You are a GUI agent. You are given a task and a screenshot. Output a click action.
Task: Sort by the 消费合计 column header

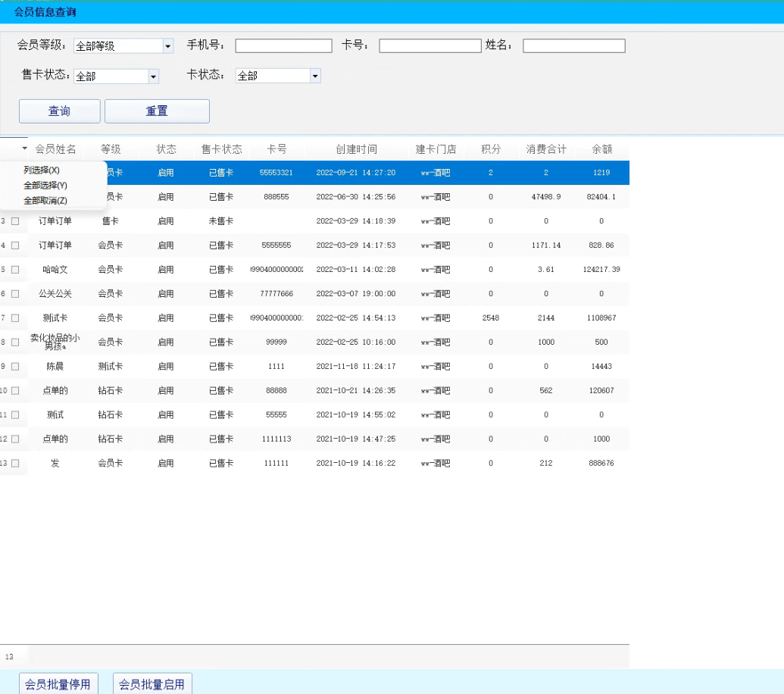[546, 149]
